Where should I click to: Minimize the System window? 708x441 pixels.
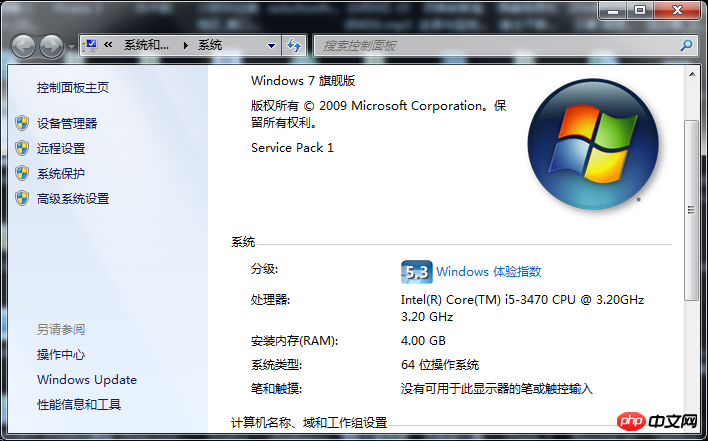613,10
